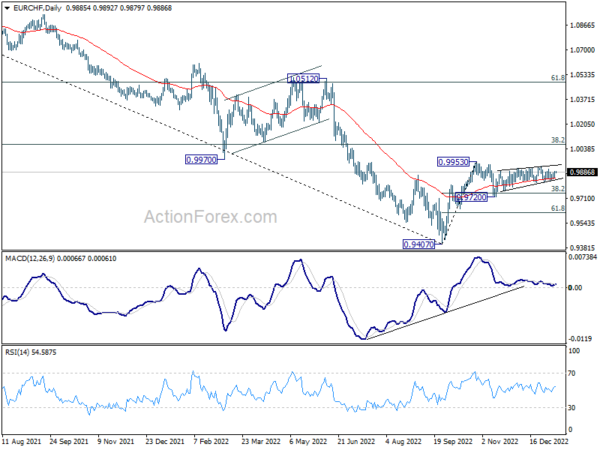
Task: Click the 16 Dec 2022 date label
Action: [549, 441]
